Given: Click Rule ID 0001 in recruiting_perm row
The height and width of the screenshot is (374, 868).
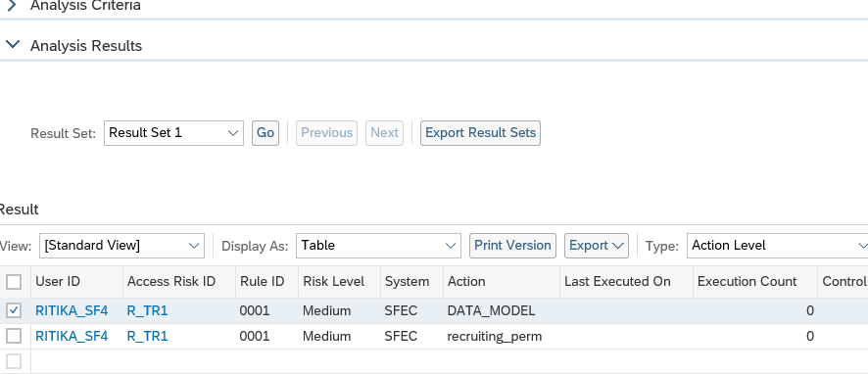Looking at the screenshot, I should (x=255, y=336).
